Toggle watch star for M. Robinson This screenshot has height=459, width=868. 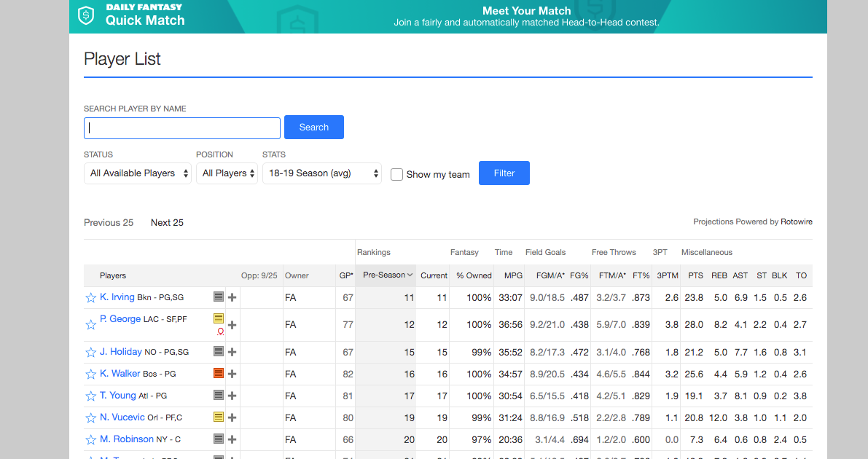click(x=91, y=440)
